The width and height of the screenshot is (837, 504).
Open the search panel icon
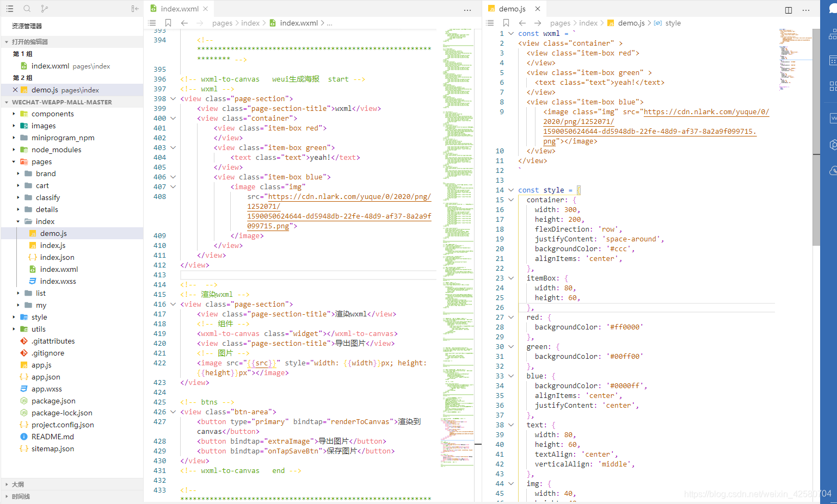[x=27, y=9]
